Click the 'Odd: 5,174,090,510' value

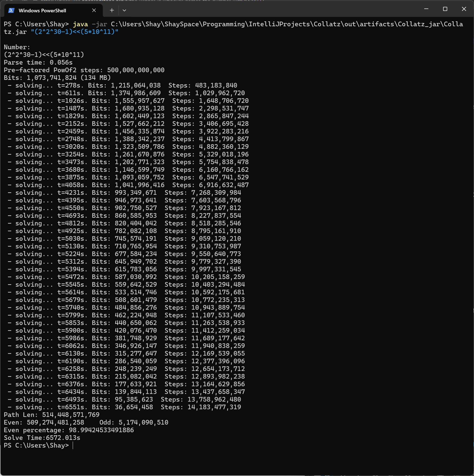pos(134,423)
